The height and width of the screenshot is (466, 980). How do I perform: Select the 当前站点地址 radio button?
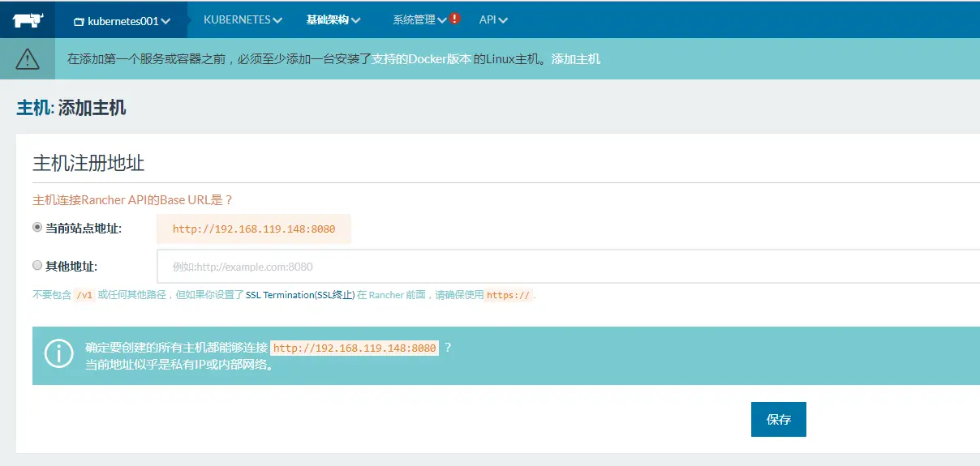pyautogui.click(x=37, y=228)
